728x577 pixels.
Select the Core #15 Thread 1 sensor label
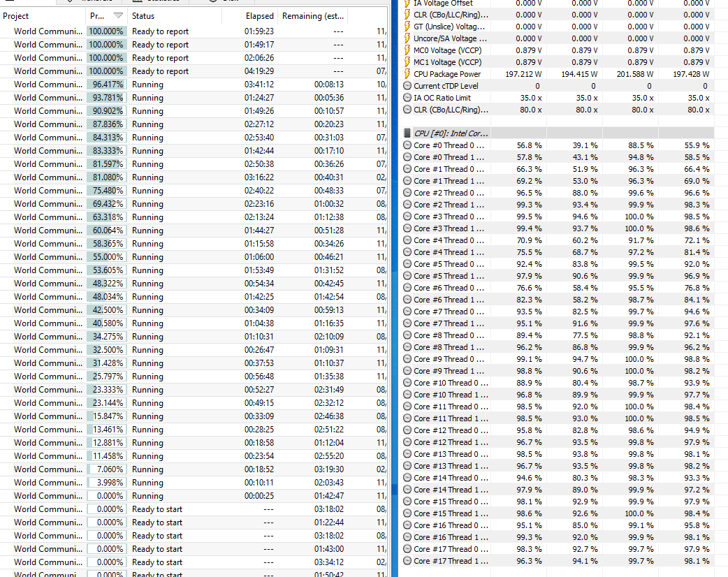tap(451, 513)
